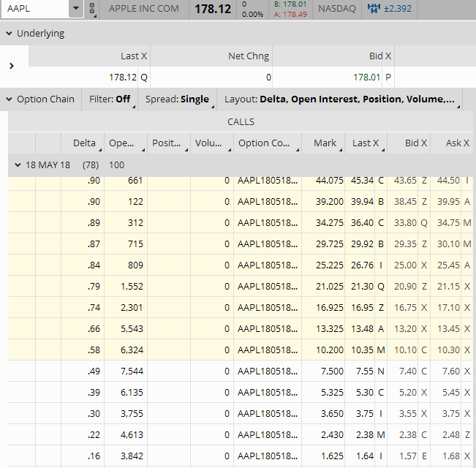This screenshot has height=468, width=476.
Task: Click the bid price 7.40
Action: tap(408, 371)
